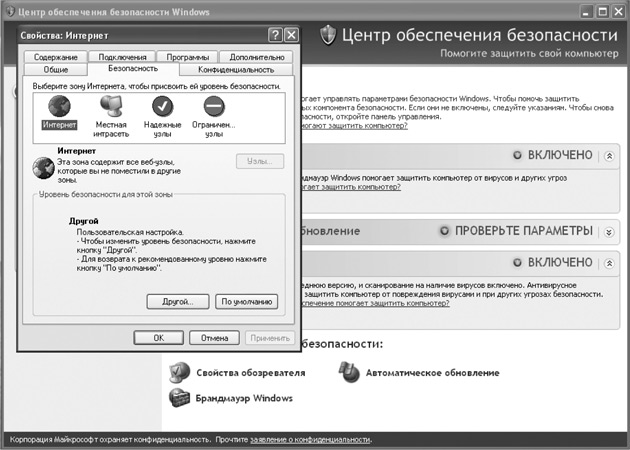The height and width of the screenshot is (450, 630).
Task: Open the Программы tab
Action: (188, 57)
